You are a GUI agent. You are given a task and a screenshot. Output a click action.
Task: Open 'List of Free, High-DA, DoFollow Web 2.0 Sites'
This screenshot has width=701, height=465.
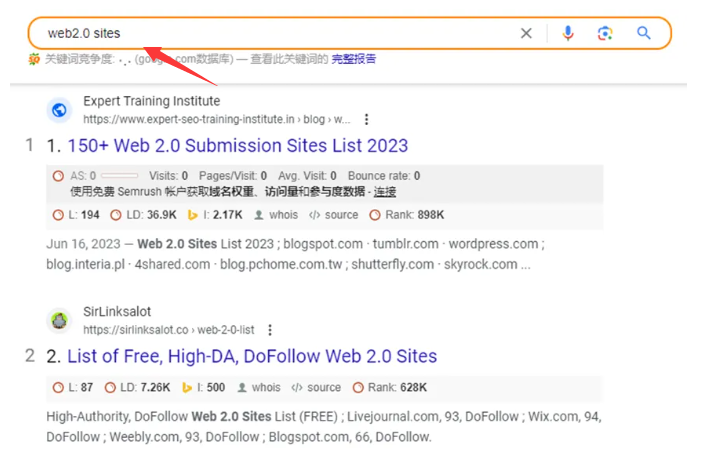click(252, 356)
